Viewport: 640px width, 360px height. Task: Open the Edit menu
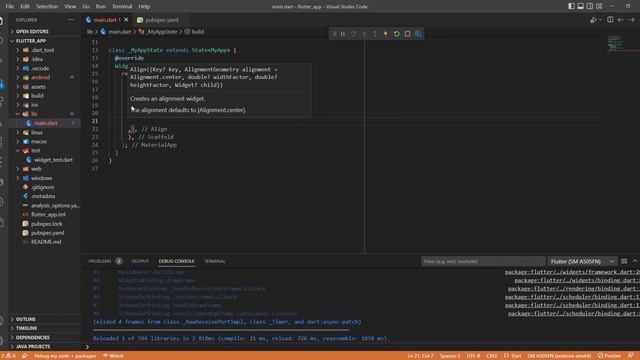(x=25, y=6)
